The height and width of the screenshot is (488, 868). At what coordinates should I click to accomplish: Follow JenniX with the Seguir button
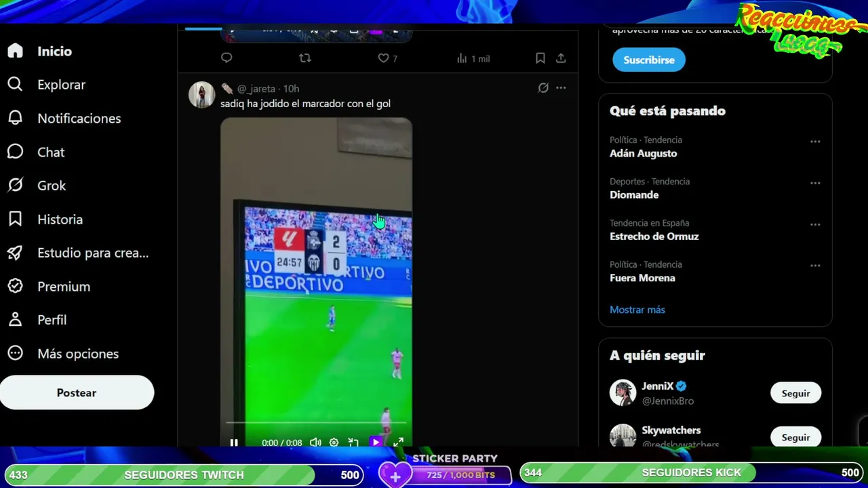pyautogui.click(x=795, y=393)
